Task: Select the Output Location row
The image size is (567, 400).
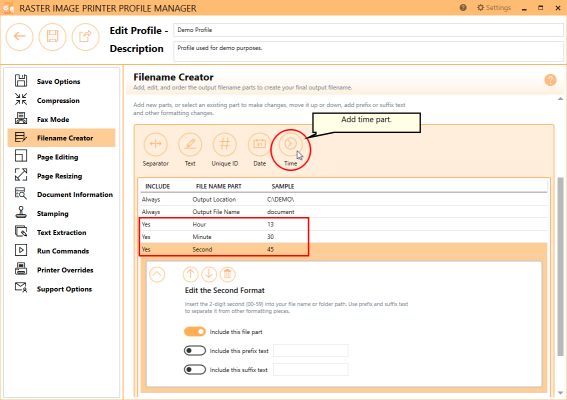Action: tap(344, 199)
